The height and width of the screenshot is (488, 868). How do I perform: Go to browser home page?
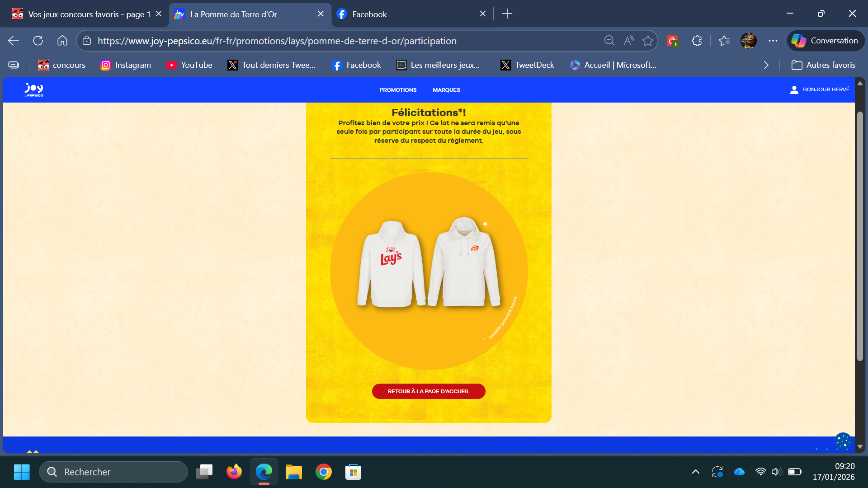coord(62,41)
